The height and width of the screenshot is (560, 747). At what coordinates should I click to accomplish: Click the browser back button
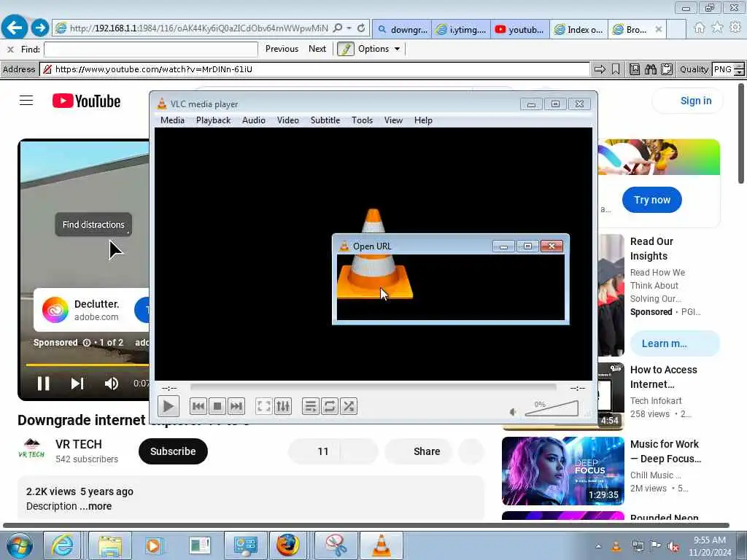(x=15, y=28)
